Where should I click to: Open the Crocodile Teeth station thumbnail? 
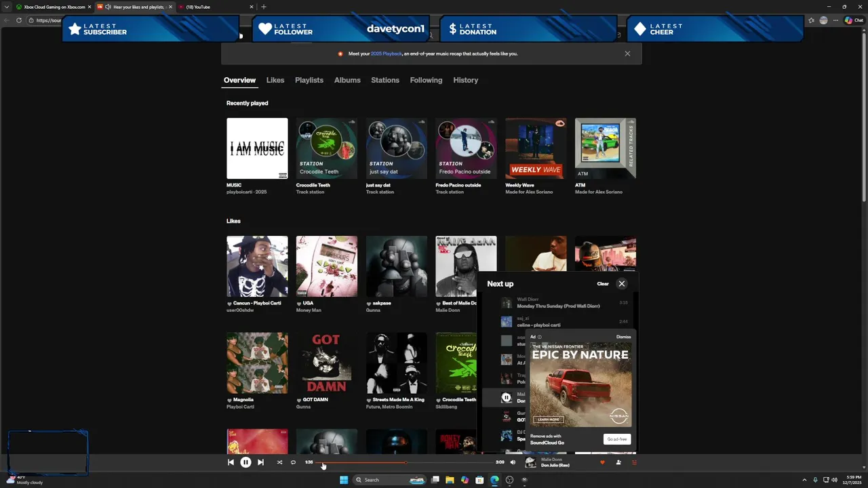click(x=327, y=148)
